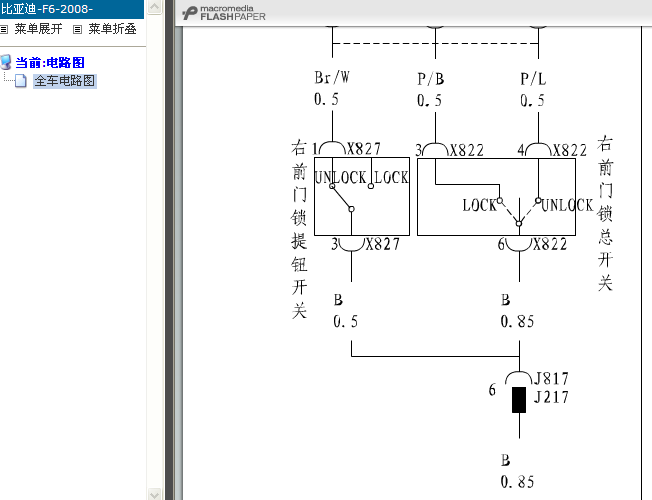Viewport: 652px width, 500px height.
Task: Click the LOCK text in right switch box
Action: pyautogui.click(x=479, y=205)
